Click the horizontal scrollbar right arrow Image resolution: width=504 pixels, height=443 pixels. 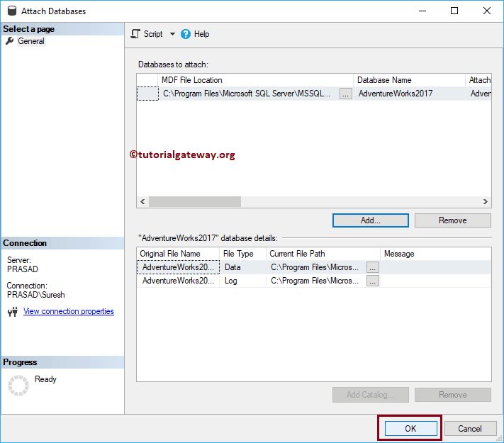click(x=486, y=201)
